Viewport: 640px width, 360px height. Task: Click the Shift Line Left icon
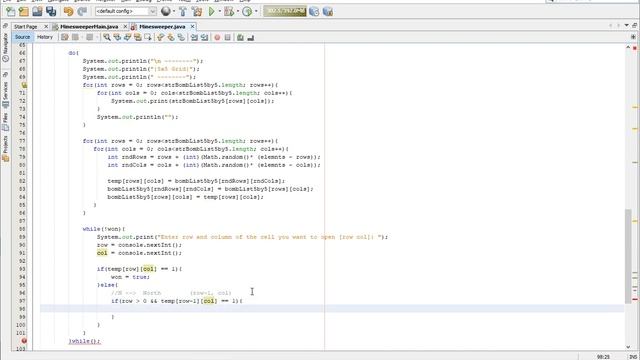[x=194, y=38]
